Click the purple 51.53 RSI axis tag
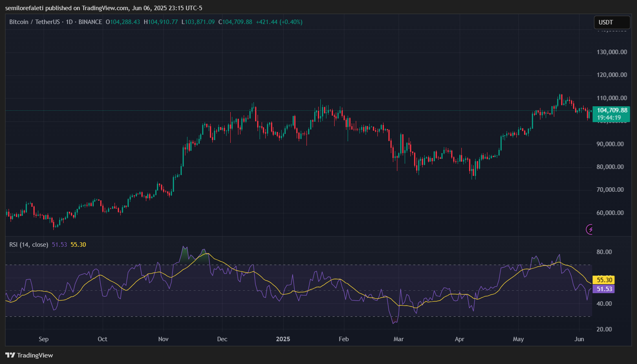 [x=604, y=289]
